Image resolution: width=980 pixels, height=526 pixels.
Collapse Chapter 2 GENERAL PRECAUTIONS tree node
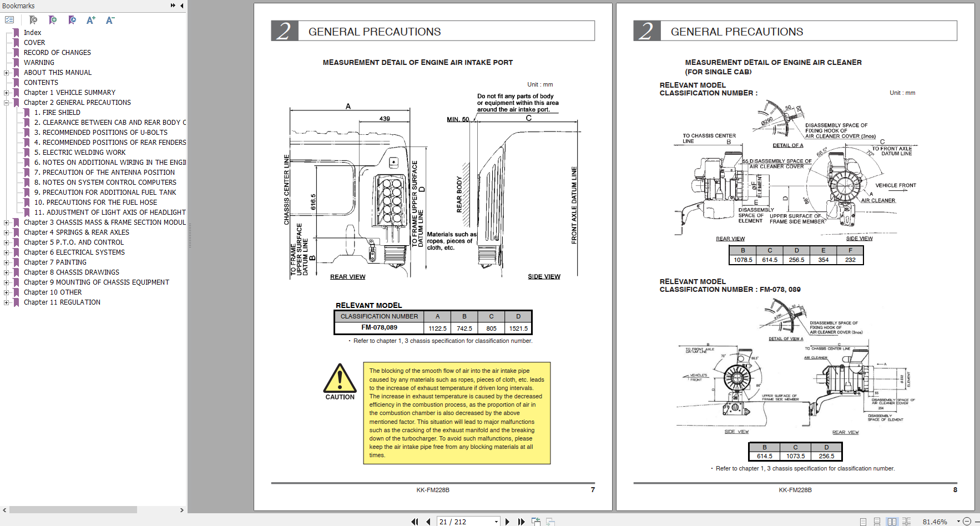click(x=6, y=103)
